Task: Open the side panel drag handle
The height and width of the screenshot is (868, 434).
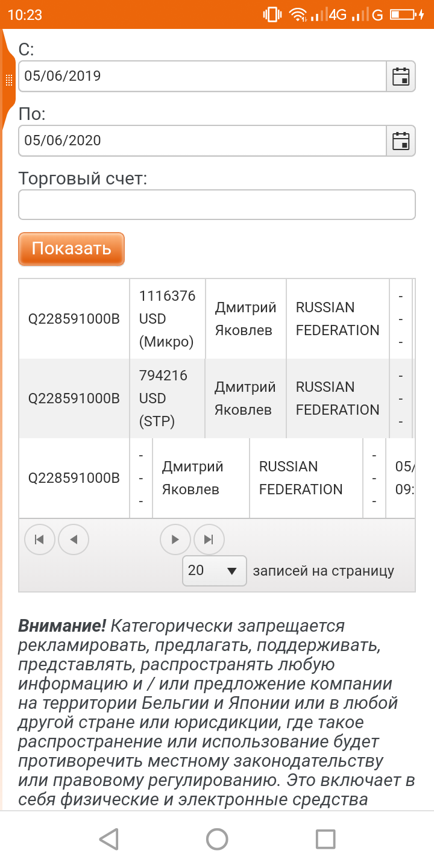Action: pyautogui.click(x=8, y=80)
